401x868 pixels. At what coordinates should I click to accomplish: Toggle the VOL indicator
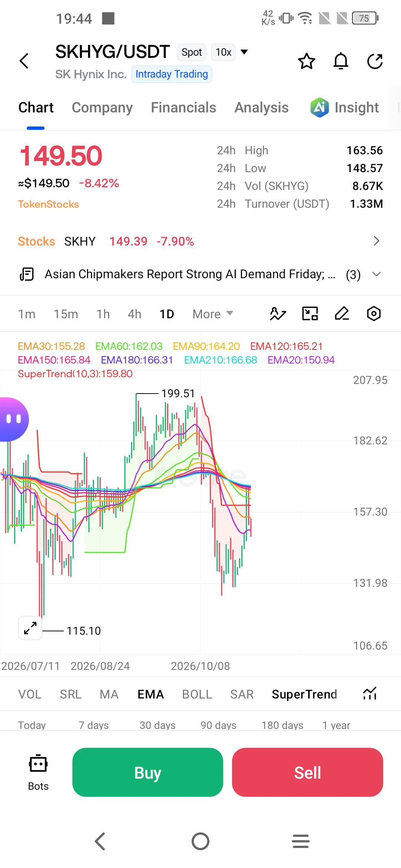pyautogui.click(x=30, y=694)
